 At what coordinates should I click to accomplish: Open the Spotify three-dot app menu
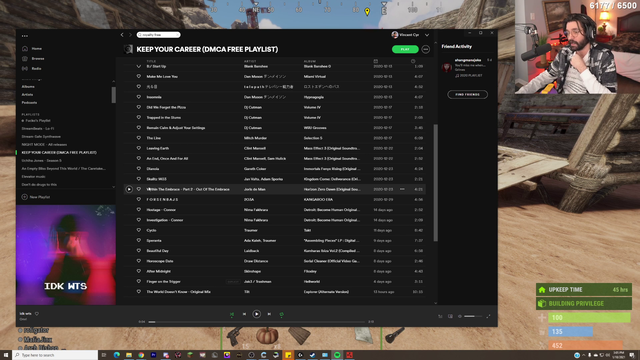click(25, 36)
